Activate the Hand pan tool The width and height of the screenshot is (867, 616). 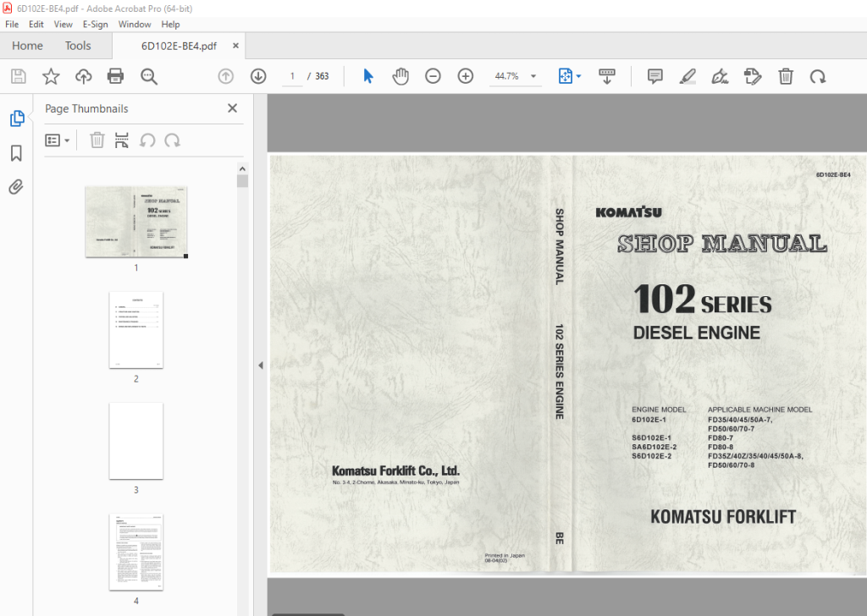tap(400, 76)
